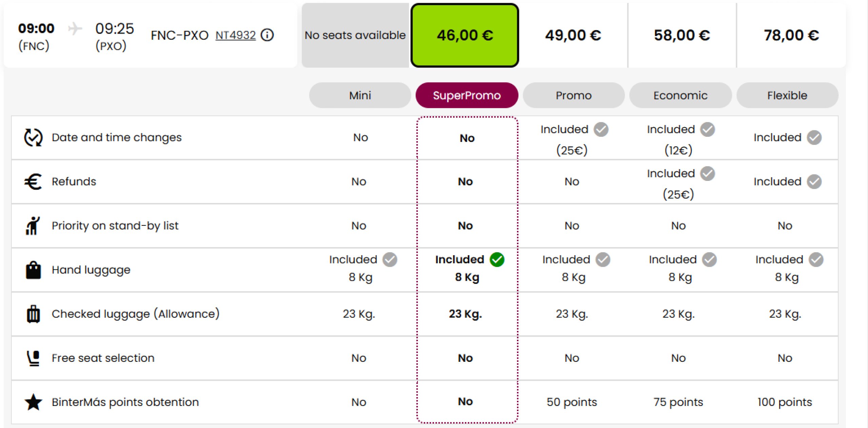Click Promo date changes included checkmark
The image size is (868, 428).
tap(601, 129)
